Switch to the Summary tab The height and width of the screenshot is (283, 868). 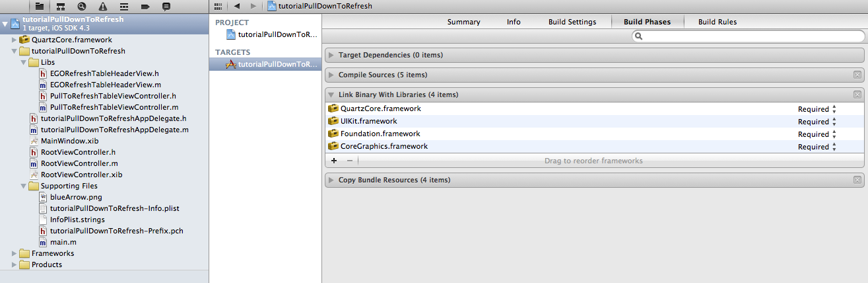point(463,22)
